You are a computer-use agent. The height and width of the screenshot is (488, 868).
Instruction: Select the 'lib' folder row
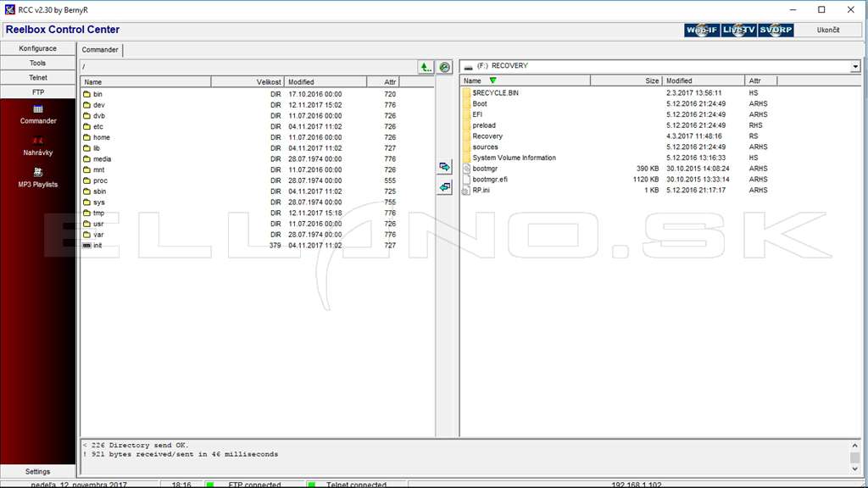257,148
